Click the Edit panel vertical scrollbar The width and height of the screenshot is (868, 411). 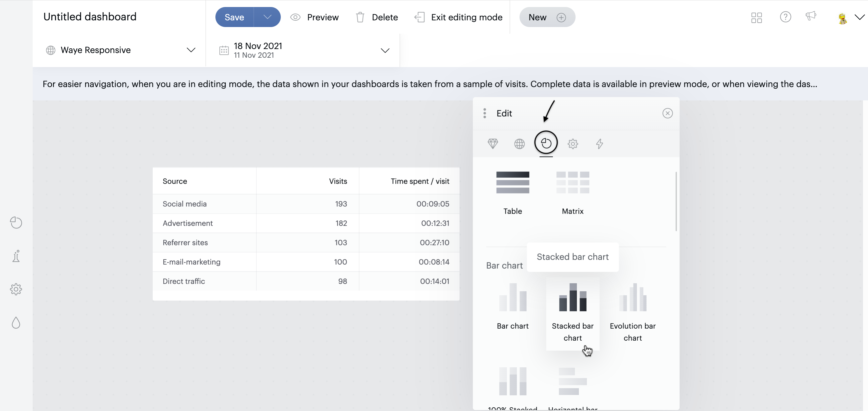click(x=676, y=201)
